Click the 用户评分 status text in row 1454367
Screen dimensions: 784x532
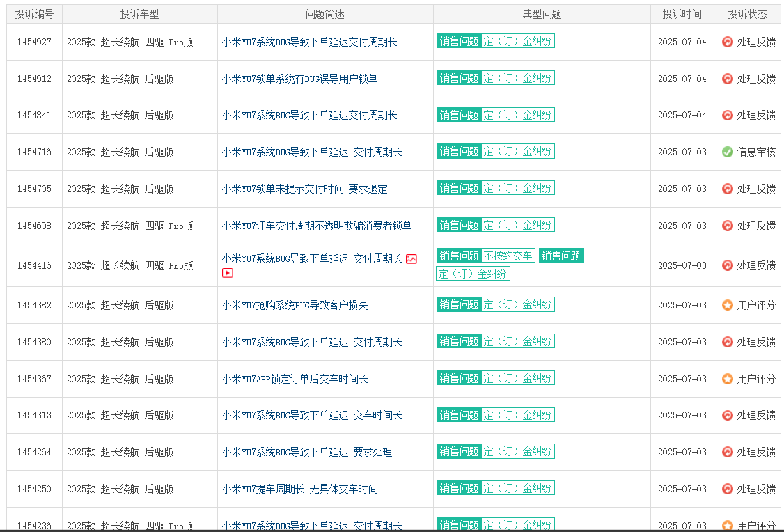tap(756, 379)
